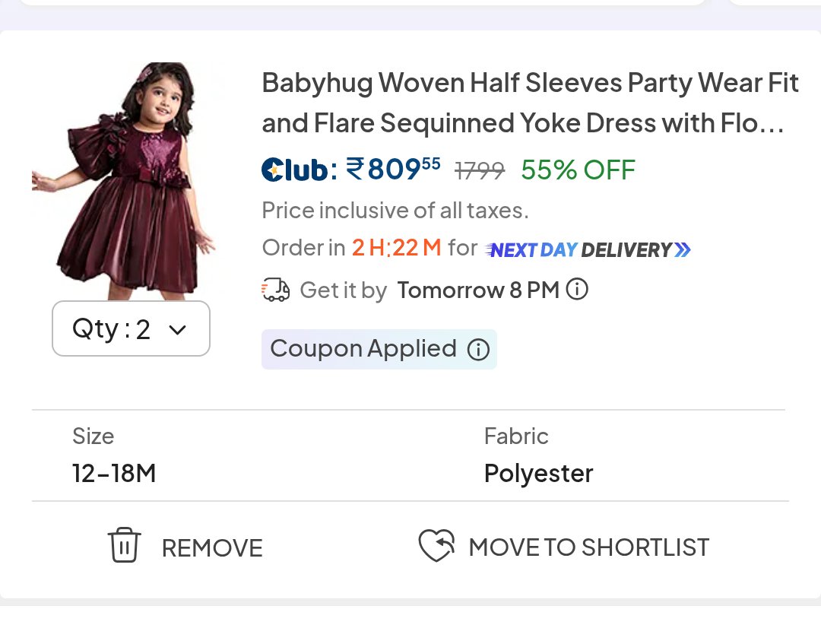
Task: Click the heart shortlist icon
Action: tap(436, 545)
